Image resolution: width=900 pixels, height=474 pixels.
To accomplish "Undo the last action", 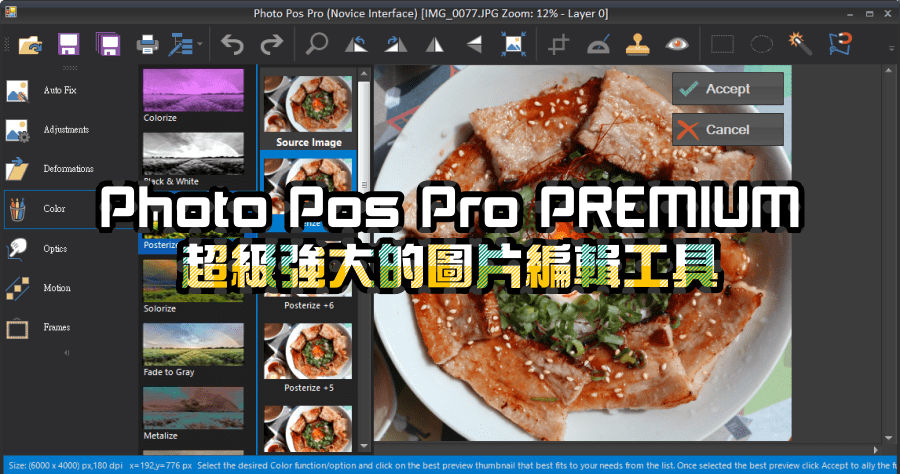I will point(232,44).
